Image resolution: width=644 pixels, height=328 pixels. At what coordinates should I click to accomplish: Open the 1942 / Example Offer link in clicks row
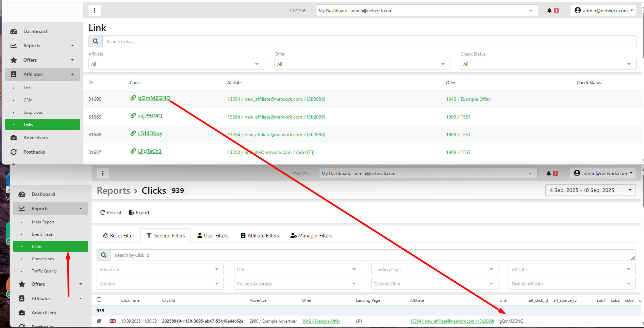tap(321, 321)
